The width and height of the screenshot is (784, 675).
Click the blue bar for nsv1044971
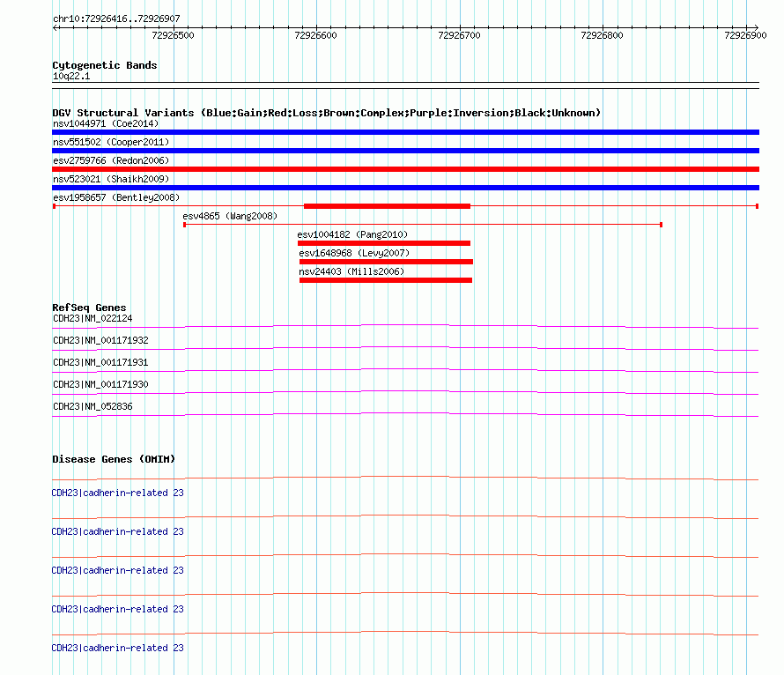click(x=405, y=132)
